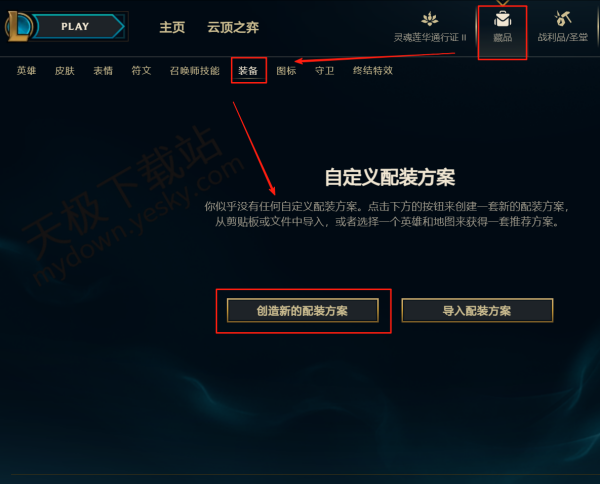This screenshot has height=484, width=600.
Task: Click 创造新的配装方案 button
Action: coord(303,311)
